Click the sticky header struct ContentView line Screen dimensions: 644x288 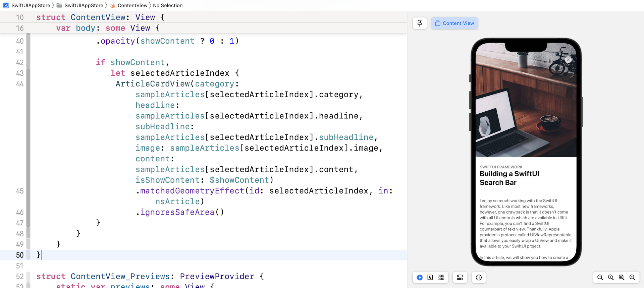click(101, 17)
